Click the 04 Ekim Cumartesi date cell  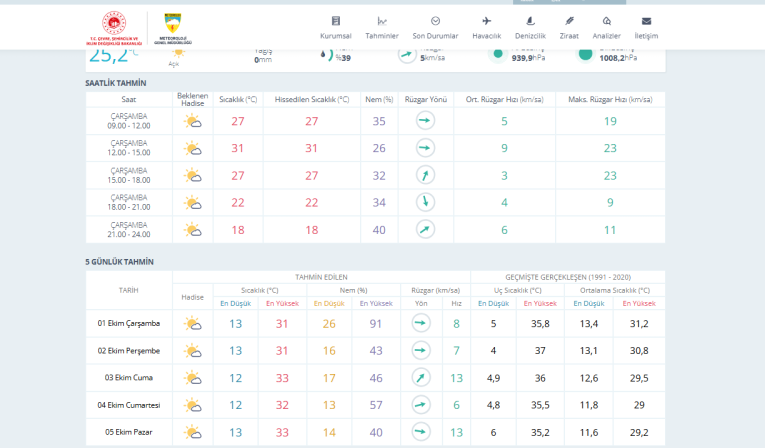click(129, 405)
